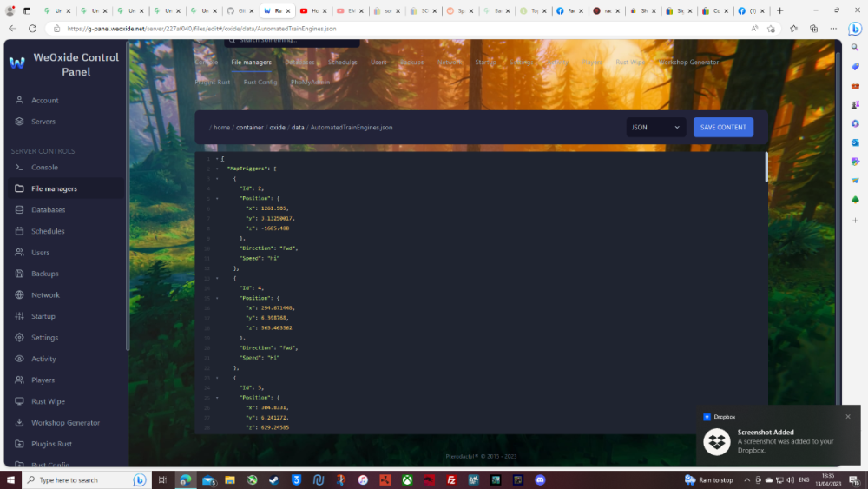Open Xbox app from taskbar
Image resolution: width=868 pixels, height=489 pixels.
tap(407, 480)
